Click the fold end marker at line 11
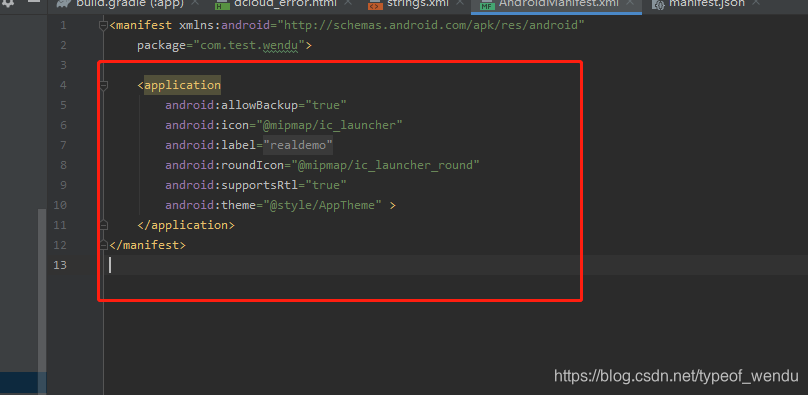Screen dimensions: 808x395 [104, 225]
